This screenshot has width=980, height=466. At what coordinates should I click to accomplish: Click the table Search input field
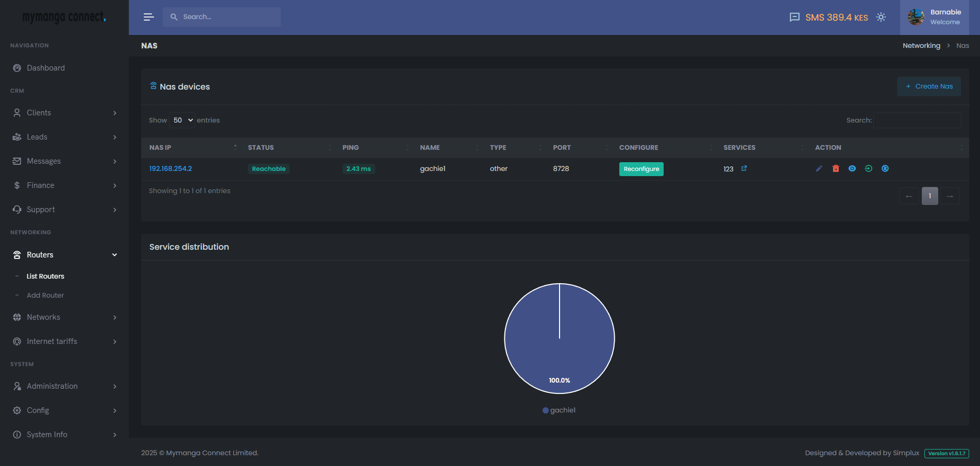tap(917, 120)
